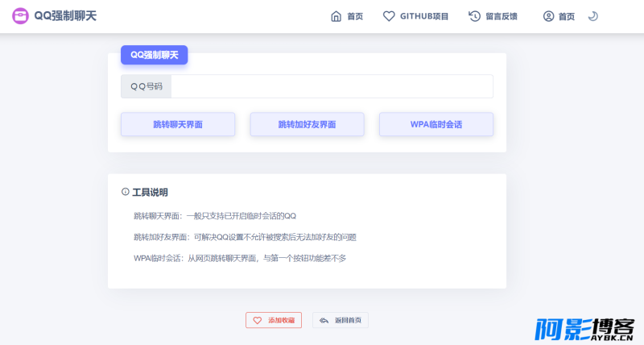The height and width of the screenshot is (345, 644).
Task: Click the 返回首页 button
Action: click(x=341, y=320)
